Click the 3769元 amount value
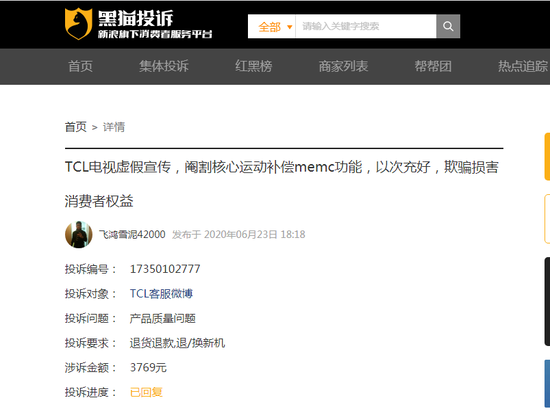The width and height of the screenshot is (550, 411). (x=148, y=368)
